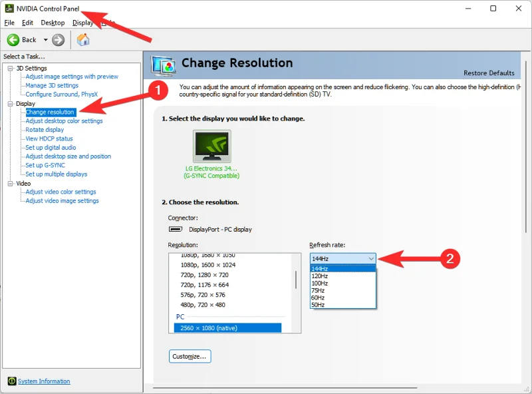Open Set up digital audio

[x=51, y=147]
